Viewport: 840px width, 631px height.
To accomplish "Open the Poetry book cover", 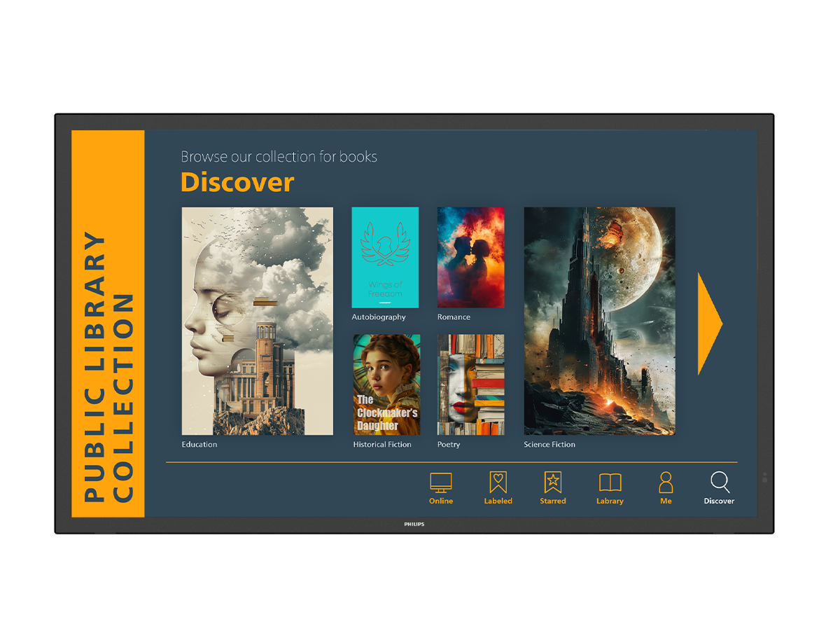I will 470,384.
